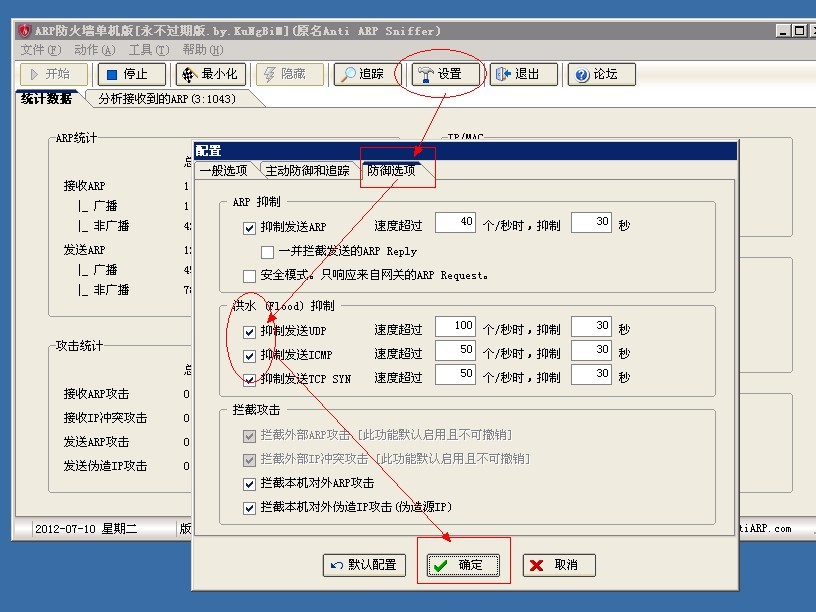Switch to 分析接收到的ARP tab
Viewport: 816px width, 612px height.
click(167, 99)
